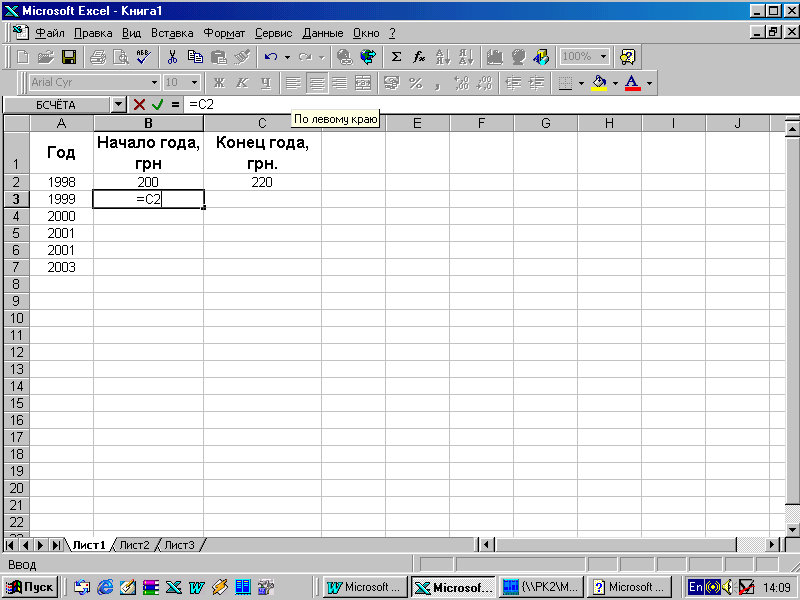Cancel formula entry with the red X

point(139,105)
